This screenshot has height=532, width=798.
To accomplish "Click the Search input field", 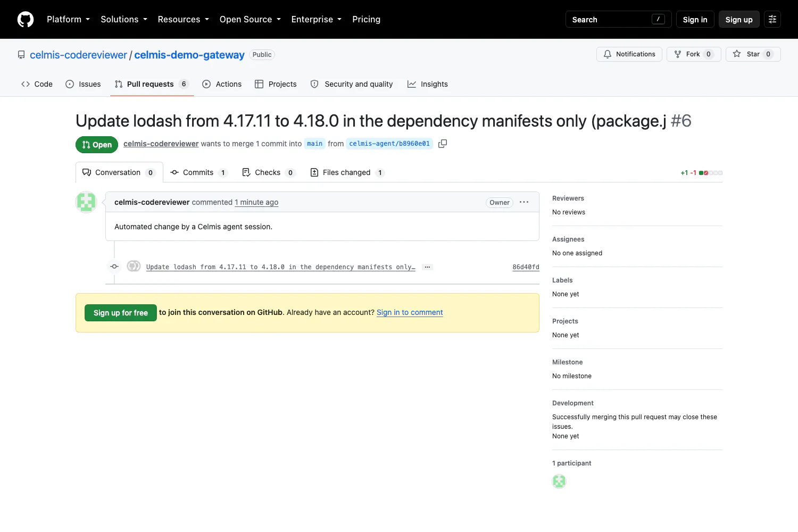I will pos(618,19).
